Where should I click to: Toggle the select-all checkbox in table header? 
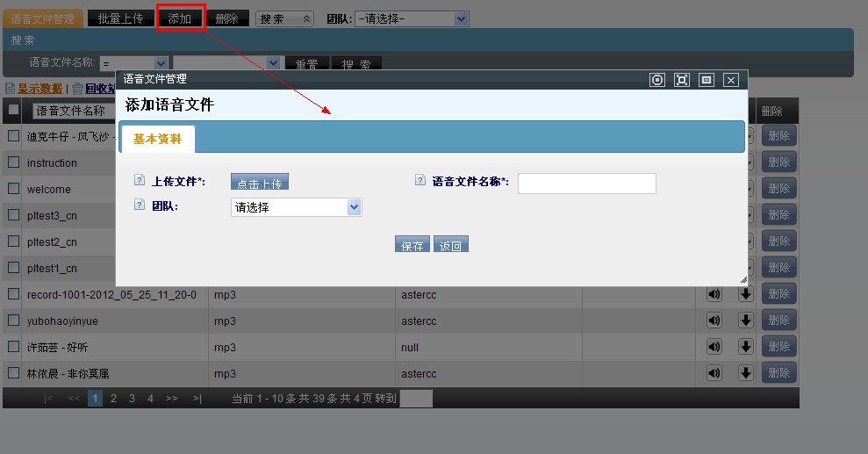coord(13,110)
